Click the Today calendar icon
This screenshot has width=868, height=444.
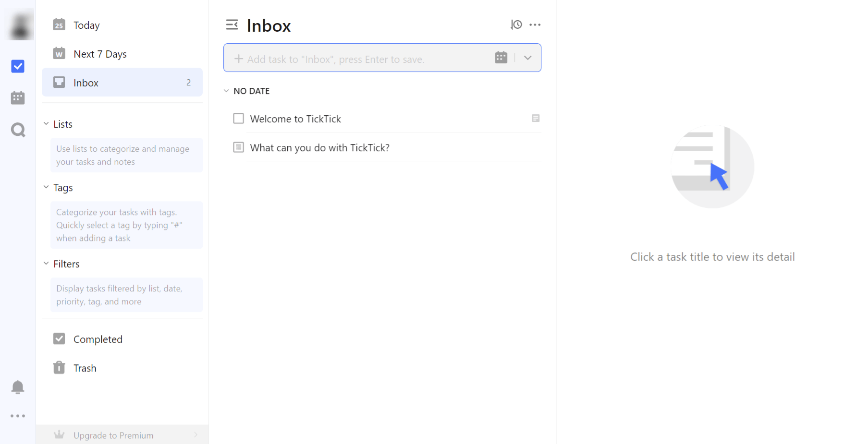tap(59, 24)
